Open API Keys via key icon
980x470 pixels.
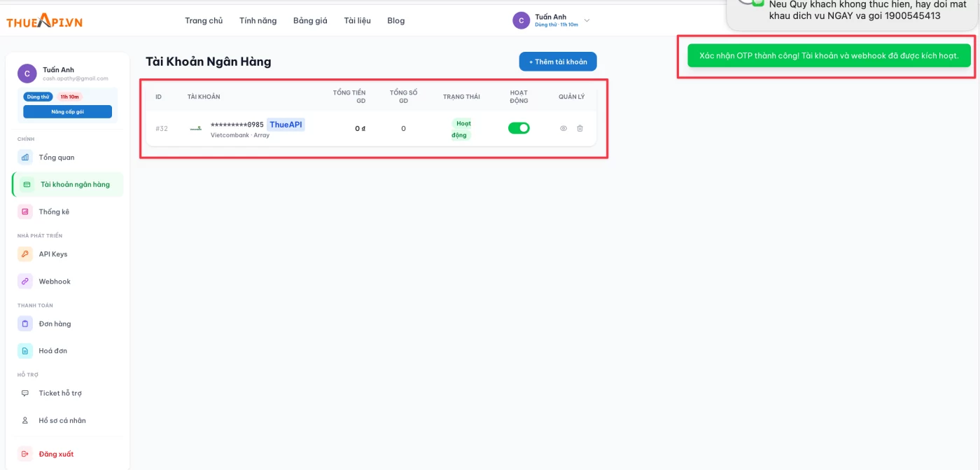point(25,254)
